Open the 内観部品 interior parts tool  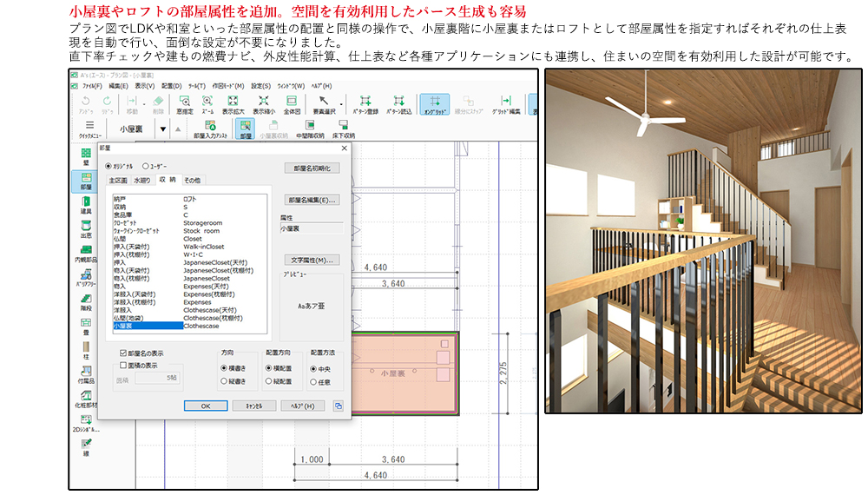click(x=86, y=254)
